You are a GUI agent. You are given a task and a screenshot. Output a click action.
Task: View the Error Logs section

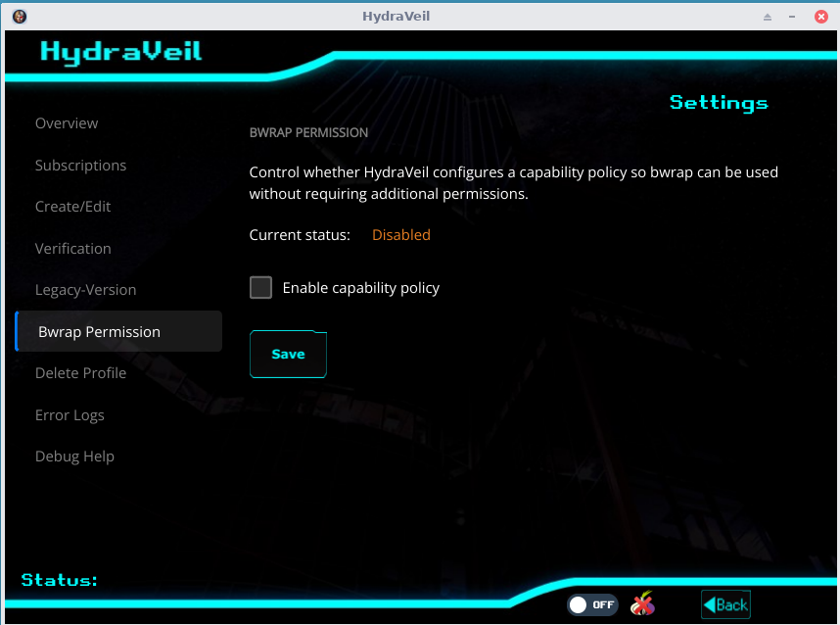(x=70, y=415)
